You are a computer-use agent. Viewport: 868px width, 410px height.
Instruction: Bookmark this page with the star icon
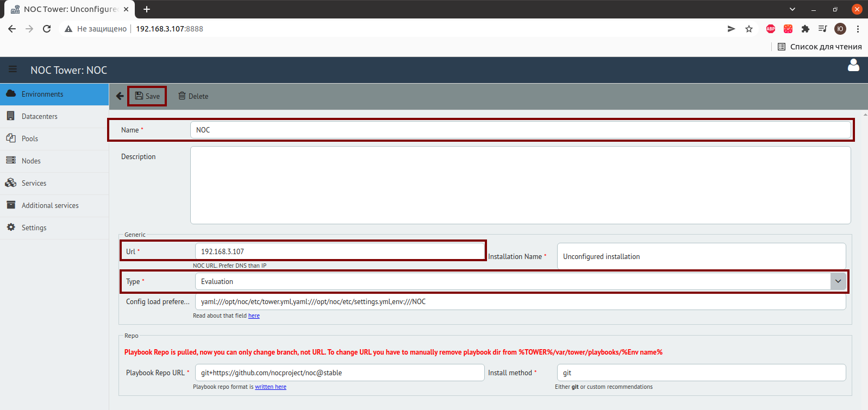(749, 29)
